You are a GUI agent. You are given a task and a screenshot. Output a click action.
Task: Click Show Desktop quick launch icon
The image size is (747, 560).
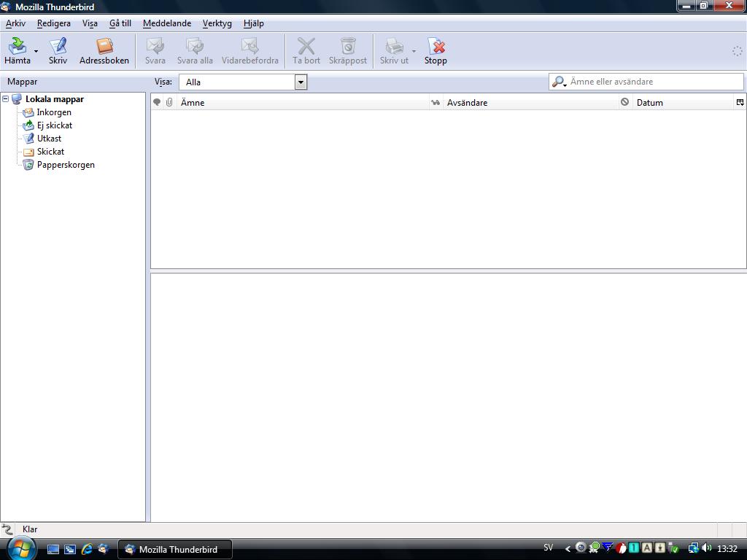pyautogui.click(x=53, y=549)
